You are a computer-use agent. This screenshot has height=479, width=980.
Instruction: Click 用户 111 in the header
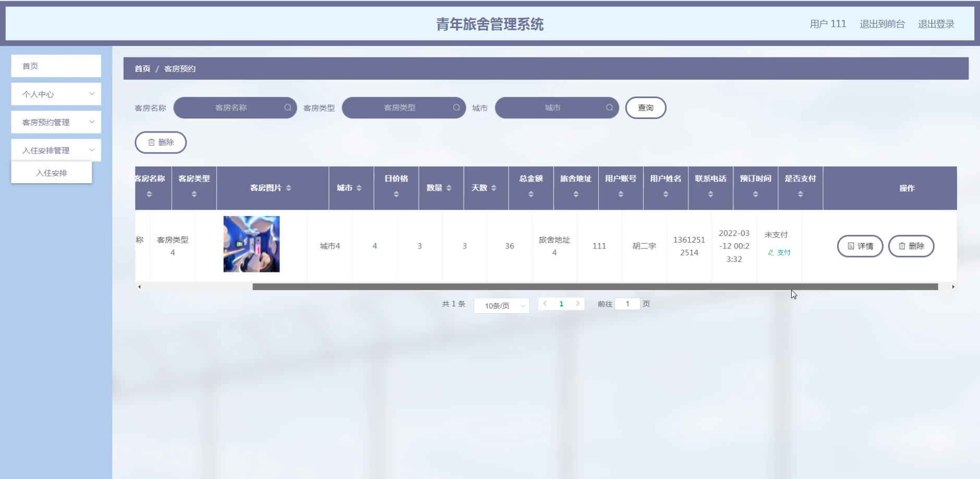click(x=828, y=24)
